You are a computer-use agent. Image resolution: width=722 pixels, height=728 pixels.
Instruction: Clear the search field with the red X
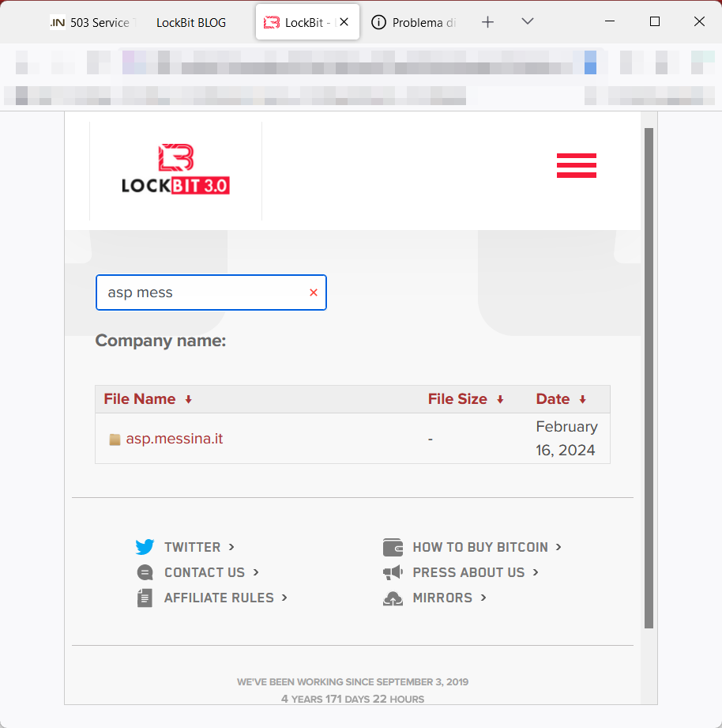314,292
